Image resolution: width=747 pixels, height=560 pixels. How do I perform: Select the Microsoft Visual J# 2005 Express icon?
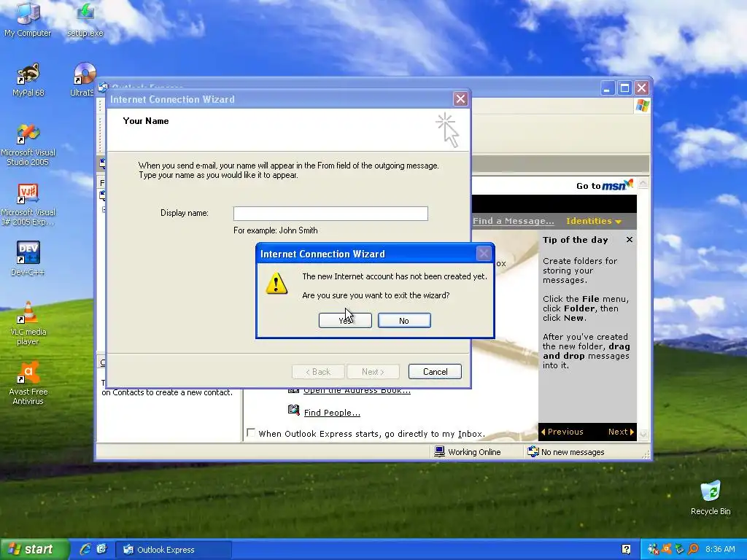click(x=28, y=204)
